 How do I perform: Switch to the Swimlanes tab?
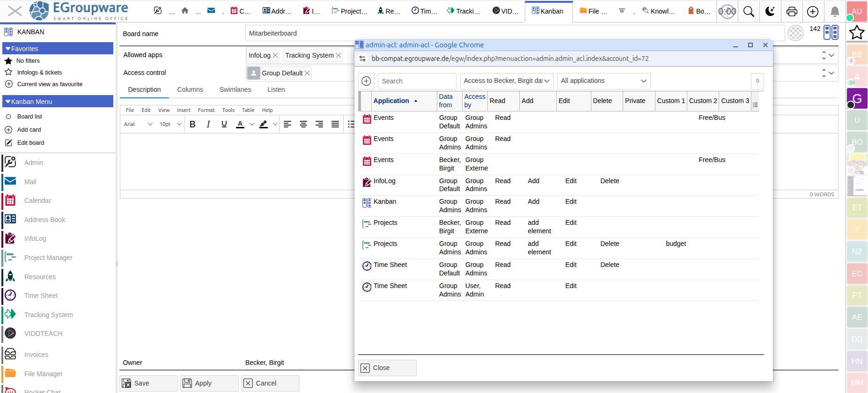235,89
